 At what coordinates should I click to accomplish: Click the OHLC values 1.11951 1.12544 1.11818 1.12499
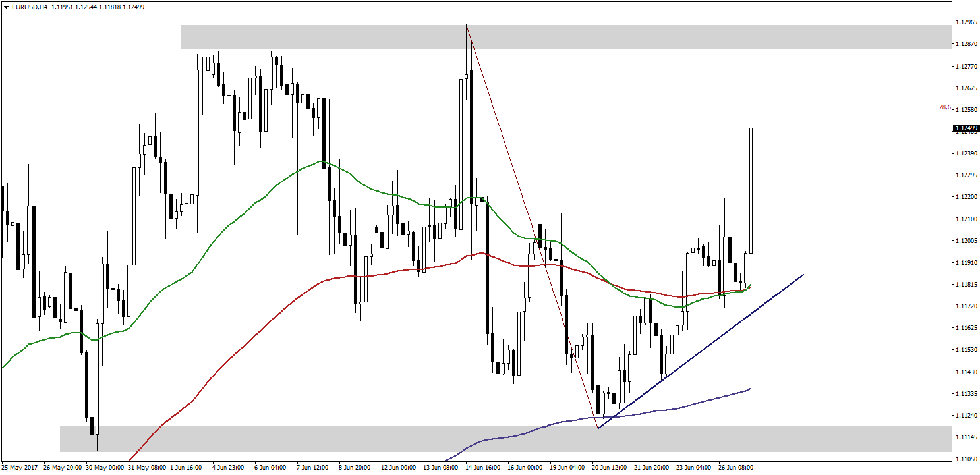98,7
